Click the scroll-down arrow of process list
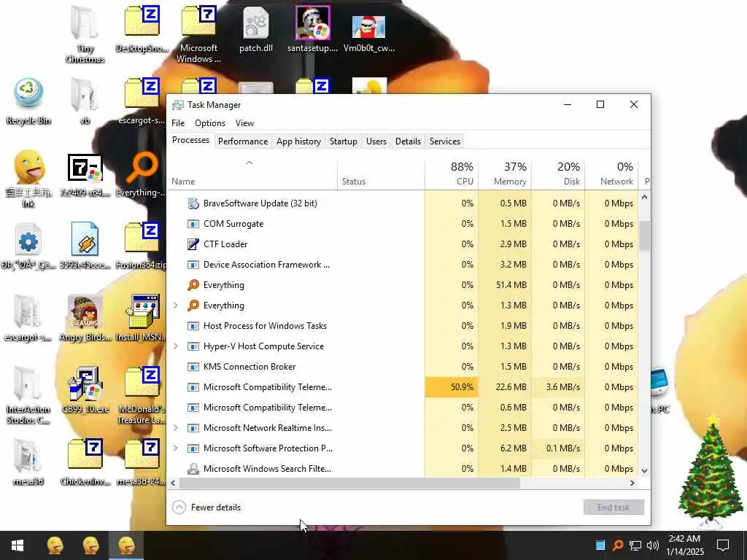 [645, 470]
